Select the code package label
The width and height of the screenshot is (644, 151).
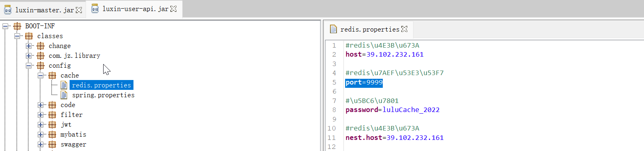click(68, 105)
